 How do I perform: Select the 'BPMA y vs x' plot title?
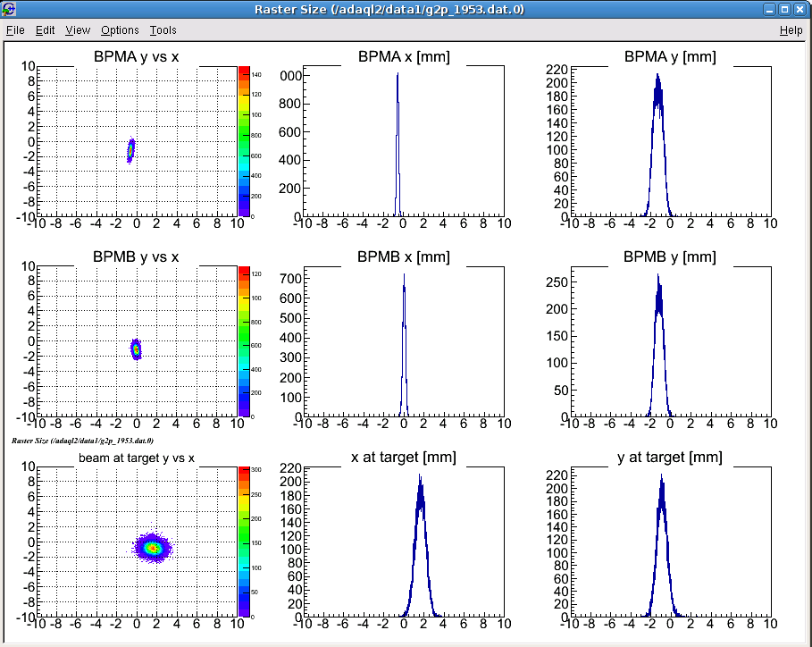[136, 57]
